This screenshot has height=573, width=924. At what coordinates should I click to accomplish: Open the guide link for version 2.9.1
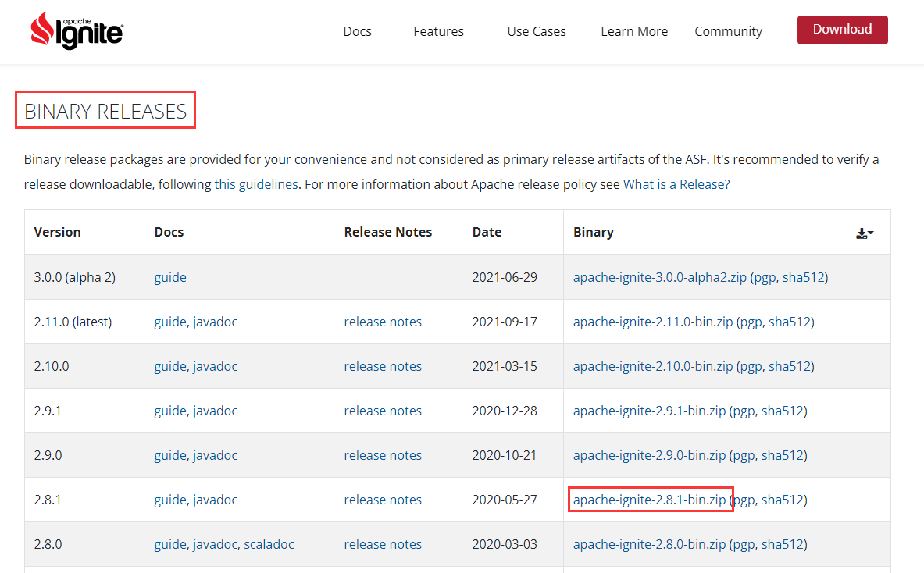[x=170, y=411]
